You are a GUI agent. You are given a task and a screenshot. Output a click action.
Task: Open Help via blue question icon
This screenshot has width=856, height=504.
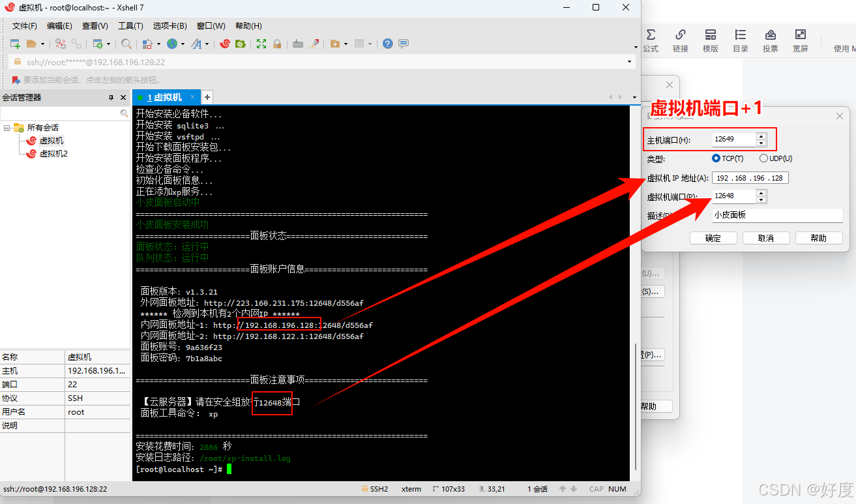388,44
